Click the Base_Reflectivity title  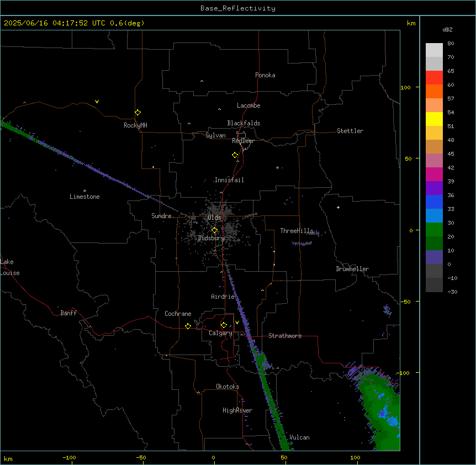(x=238, y=8)
